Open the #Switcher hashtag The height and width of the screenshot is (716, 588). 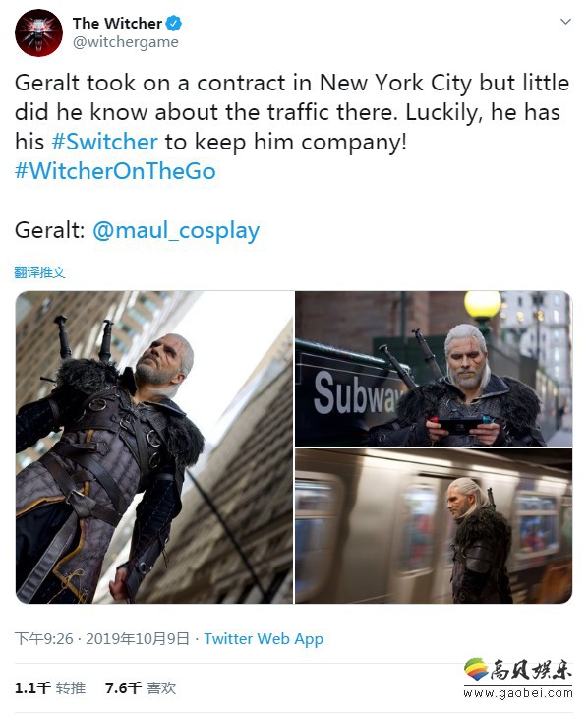[104, 142]
